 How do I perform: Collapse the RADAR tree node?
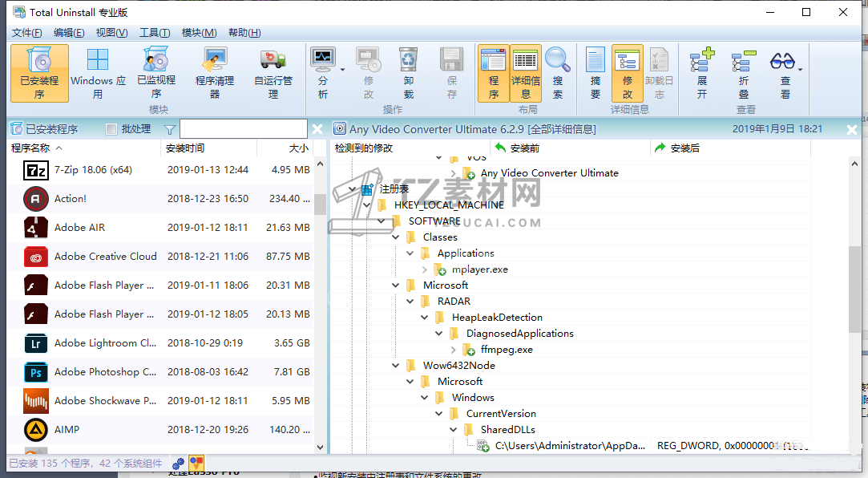point(410,302)
